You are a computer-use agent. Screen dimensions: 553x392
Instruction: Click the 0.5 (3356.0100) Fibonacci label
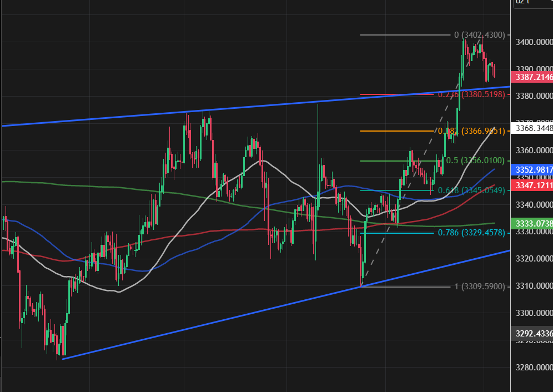coord(476,160)
